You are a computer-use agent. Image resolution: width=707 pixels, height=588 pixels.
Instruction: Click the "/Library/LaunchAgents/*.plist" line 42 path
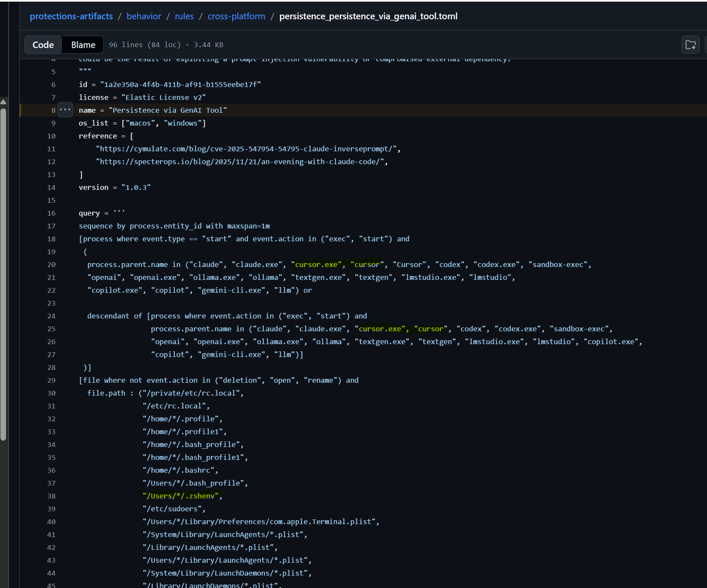point(208,547)
